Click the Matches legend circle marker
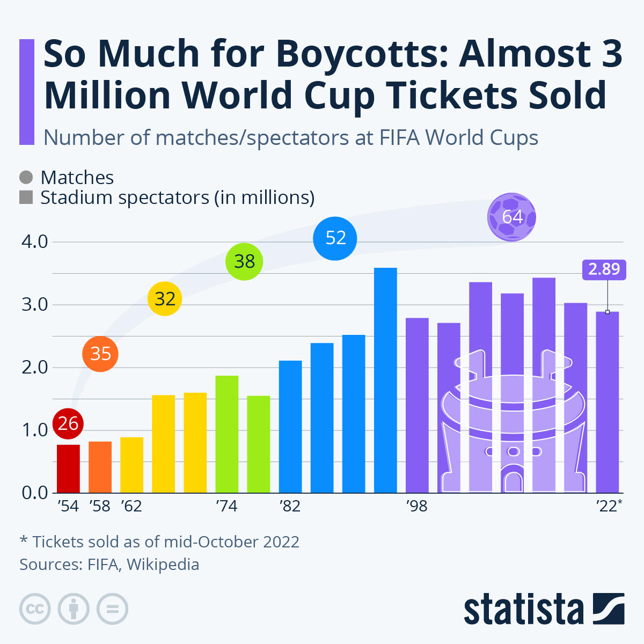Image resolution: width=644 pixels, height=644 pixels. [26, 177]
